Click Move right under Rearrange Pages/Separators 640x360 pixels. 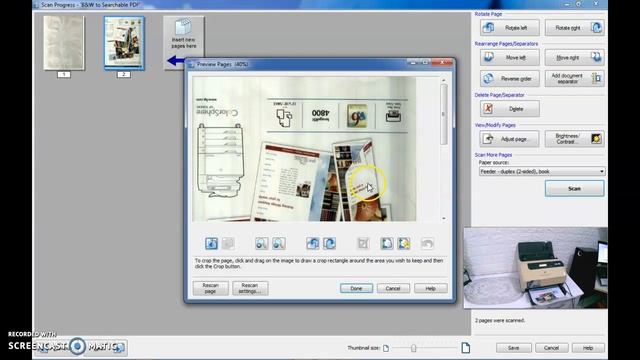click(x=574, y=58)
